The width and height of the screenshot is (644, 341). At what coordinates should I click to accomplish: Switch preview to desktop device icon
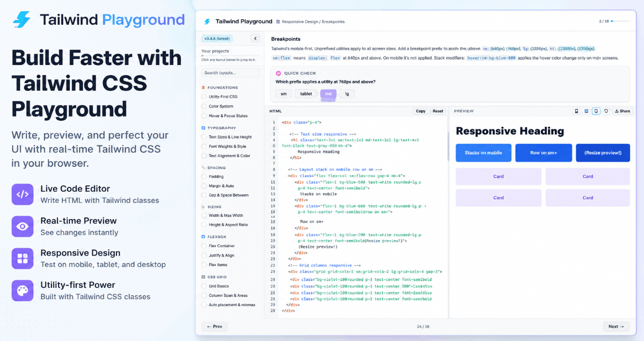click(596, 111)
